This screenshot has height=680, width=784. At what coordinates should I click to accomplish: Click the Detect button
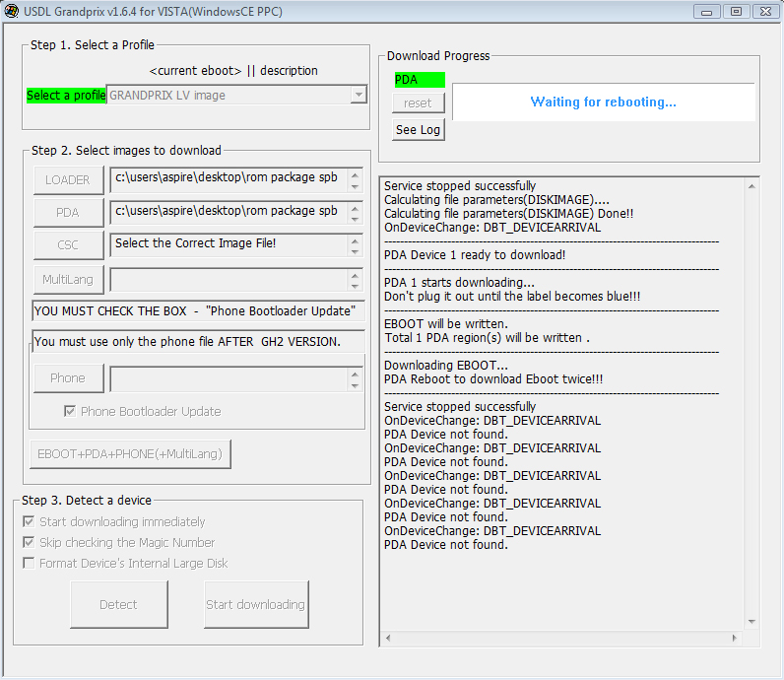click(119, 604)
